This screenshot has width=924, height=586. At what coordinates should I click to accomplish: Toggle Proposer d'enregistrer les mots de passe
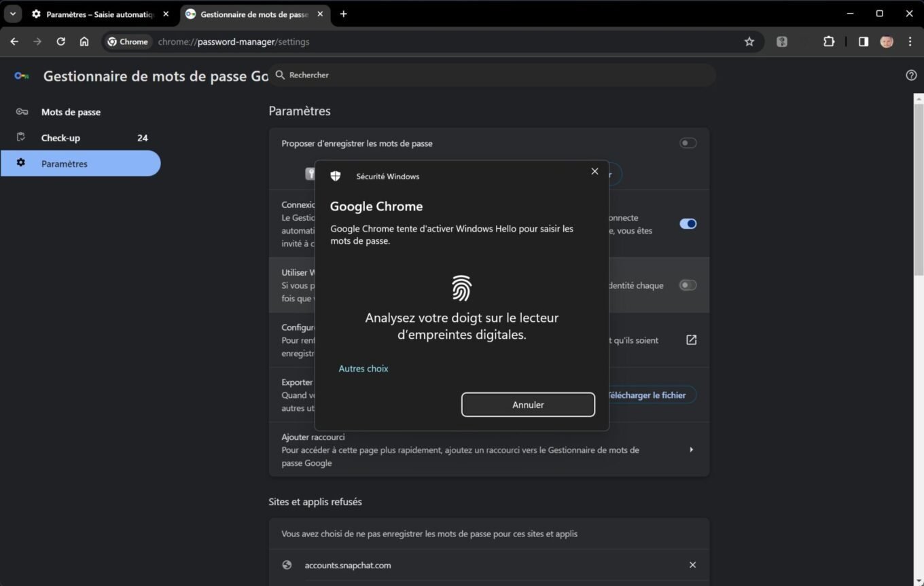[x=688, y=143]
